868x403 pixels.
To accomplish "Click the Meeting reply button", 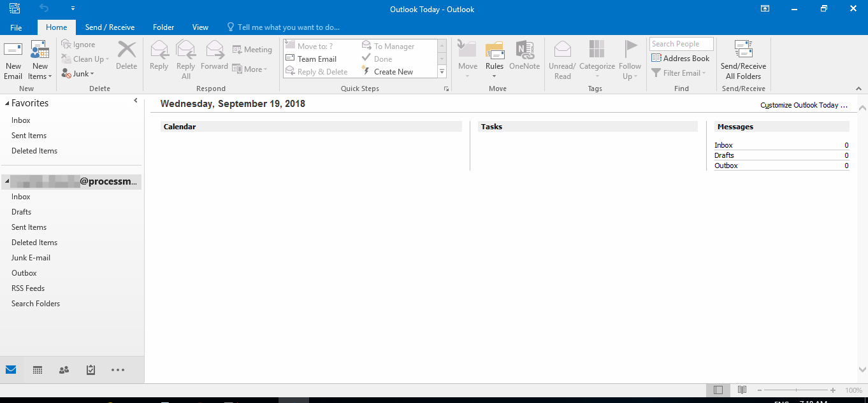I will click(x=252, y=50).
